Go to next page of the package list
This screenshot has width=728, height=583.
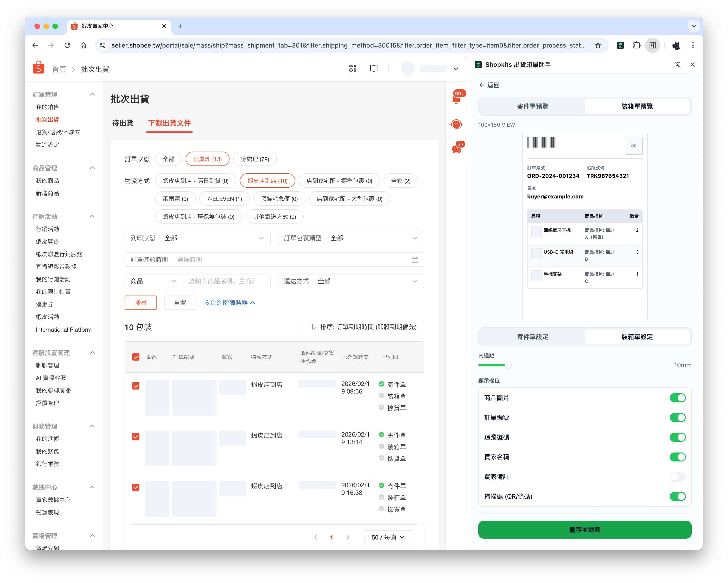click(348, 537)
